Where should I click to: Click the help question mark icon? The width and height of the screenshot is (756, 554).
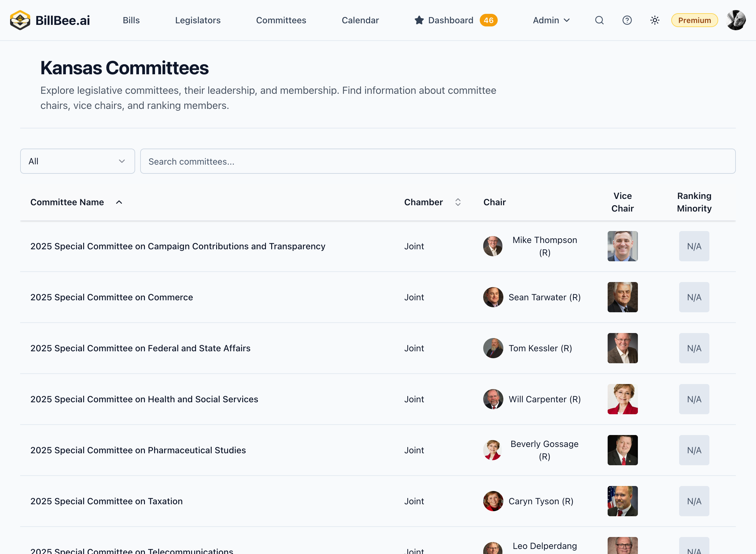[627, 20]
